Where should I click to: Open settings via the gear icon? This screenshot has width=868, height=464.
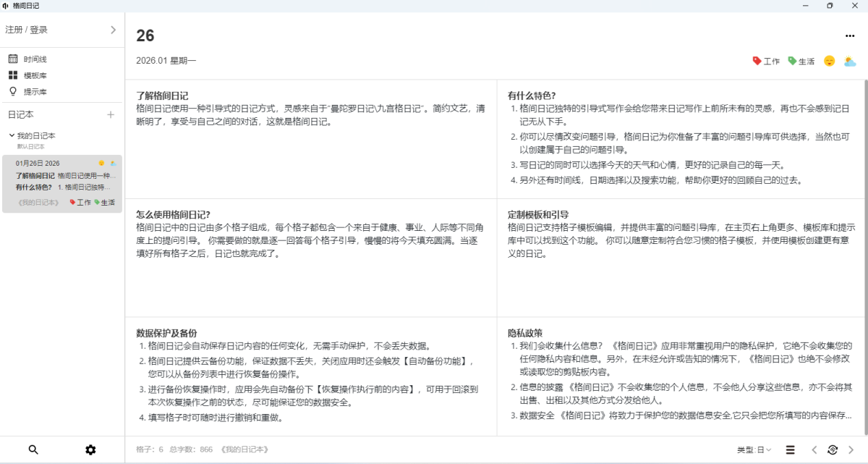click(x=90, y=450)
